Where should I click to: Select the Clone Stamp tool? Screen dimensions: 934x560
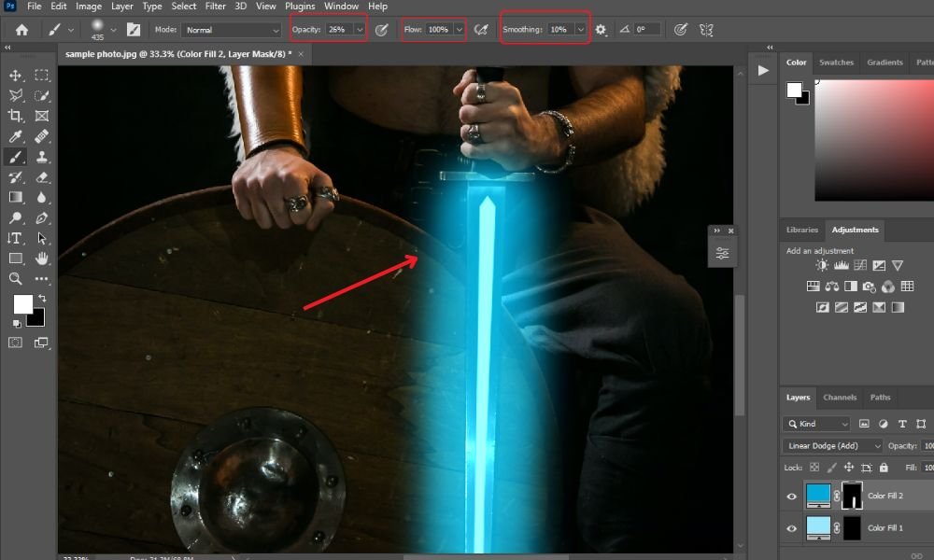pos(41,157)
